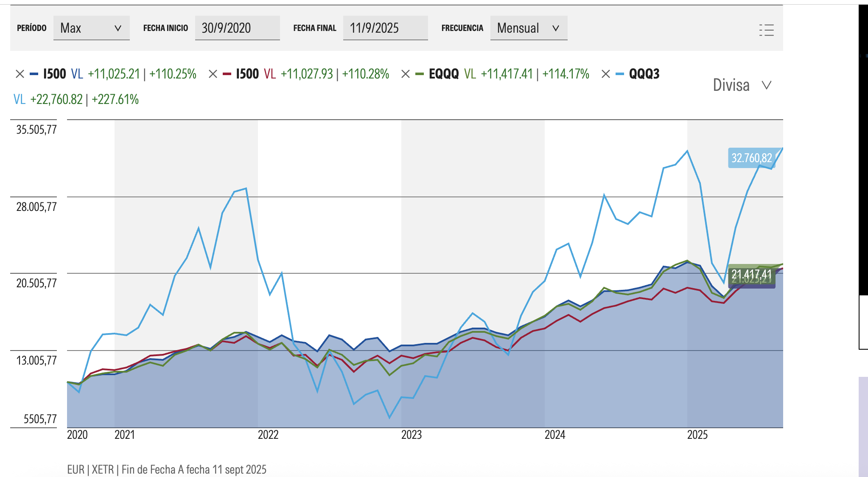Click the QQQ3 ticker label
868x477 pixels.
(644, 74)
